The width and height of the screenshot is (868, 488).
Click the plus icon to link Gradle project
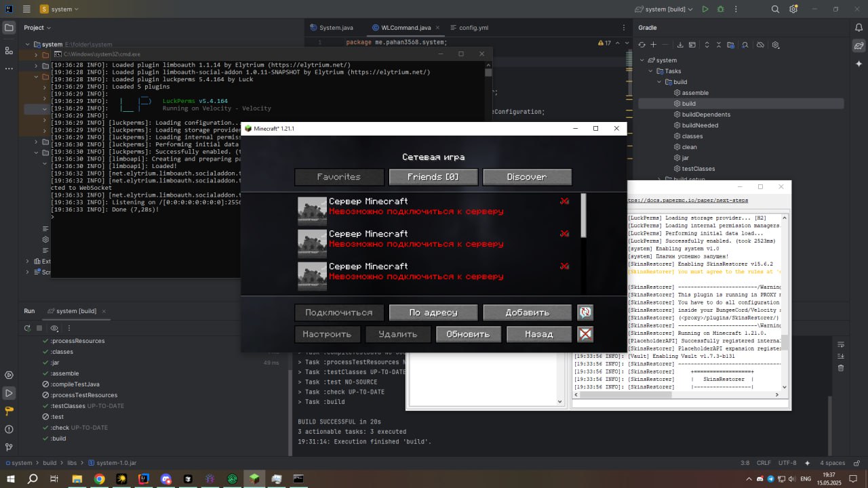pos(654,45)
